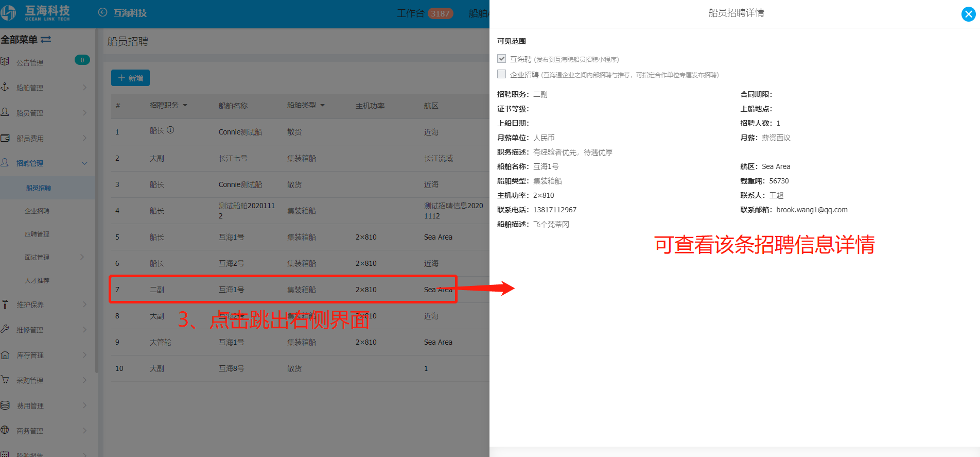980x457 pixels.
Task: Expand the 库存管理 menu chevron
Action: point(84,355)
